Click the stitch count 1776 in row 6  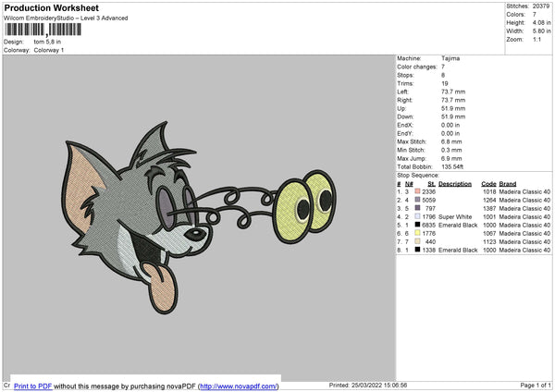[x=428, y=233]
